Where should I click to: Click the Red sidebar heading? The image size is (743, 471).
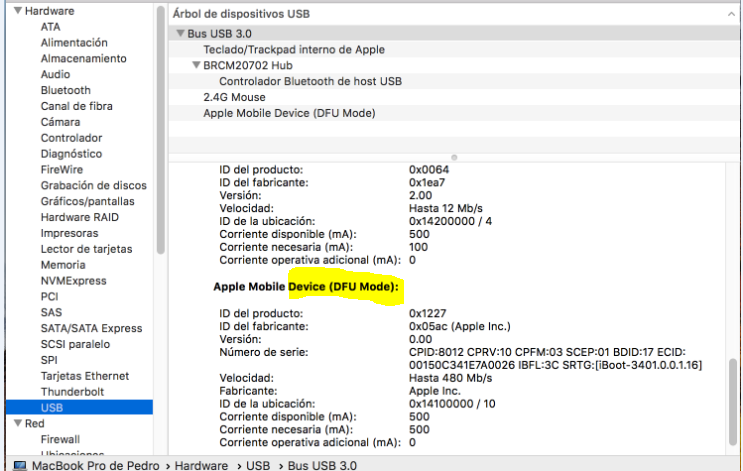coord(34,424)
